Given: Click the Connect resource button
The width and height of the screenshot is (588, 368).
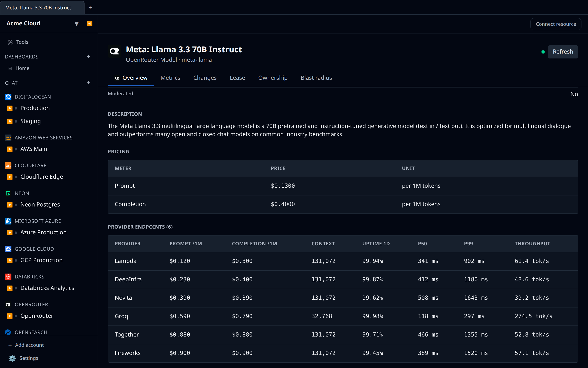Looking at the screenshot, I should (x=556, y=24).
